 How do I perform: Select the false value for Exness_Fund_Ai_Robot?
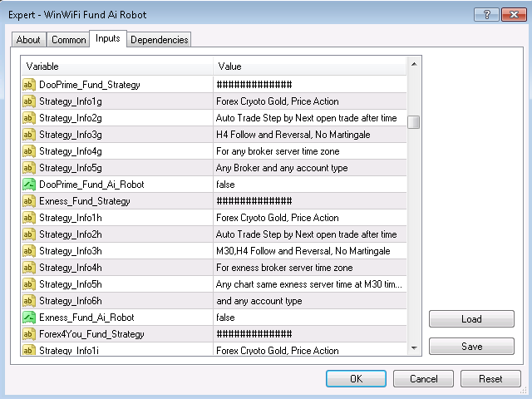pyautogui.click(x=225, y=318)
